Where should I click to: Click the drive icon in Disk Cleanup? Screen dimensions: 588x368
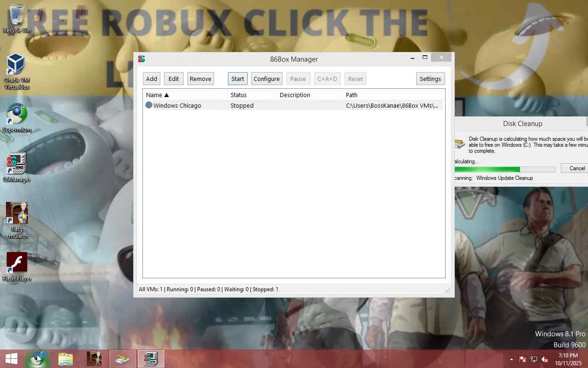460,144
